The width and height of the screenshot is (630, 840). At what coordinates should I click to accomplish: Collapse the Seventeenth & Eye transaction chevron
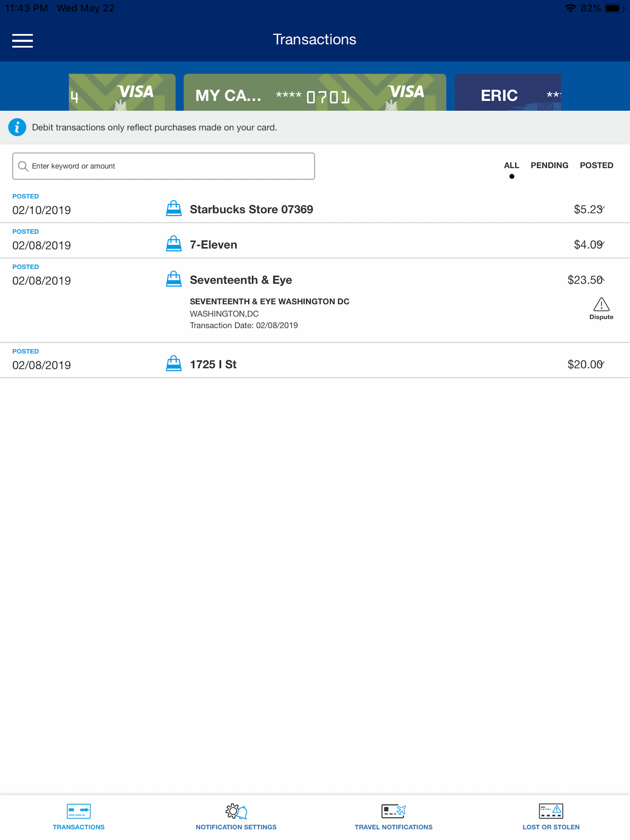tap(602, 279)
